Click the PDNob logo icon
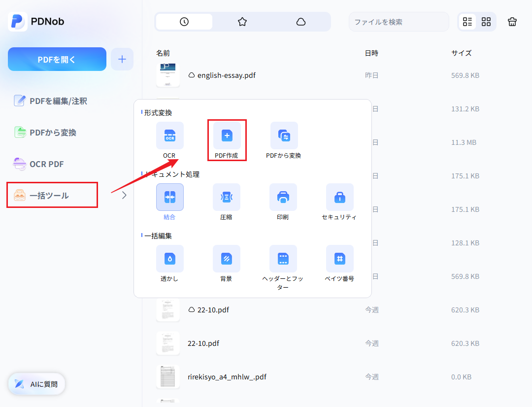532x407 pixels. (18, 21)
